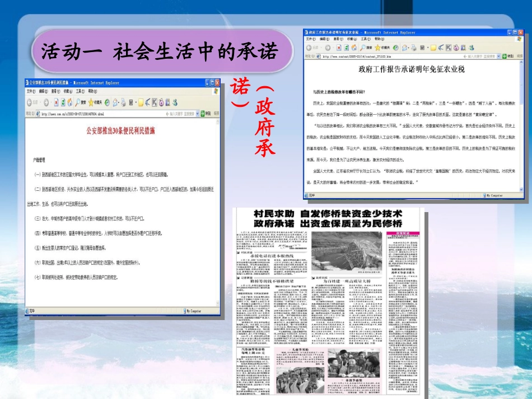Click the 链接 links label in 公安部 IE window
Viewport: 532px width, 399px height.
pos(217,114)
